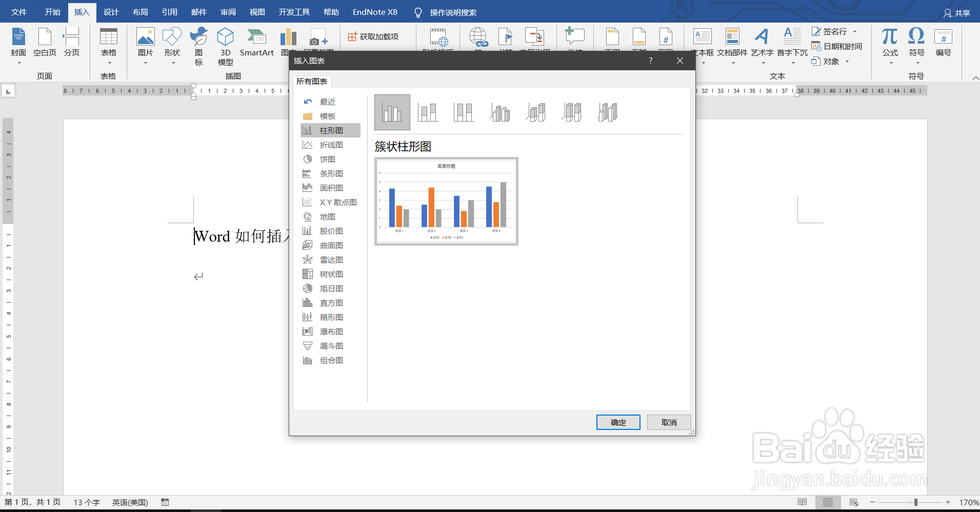Select 饼图 in the chart type list
The image size is (980, 512).
(330, 160)
